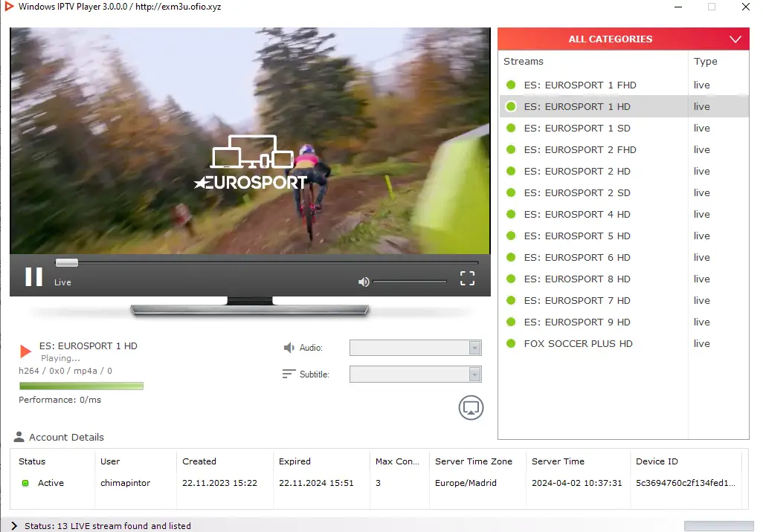Click the app logo in title bar
This screenshot has height=532, width=763.
[9, 7]
